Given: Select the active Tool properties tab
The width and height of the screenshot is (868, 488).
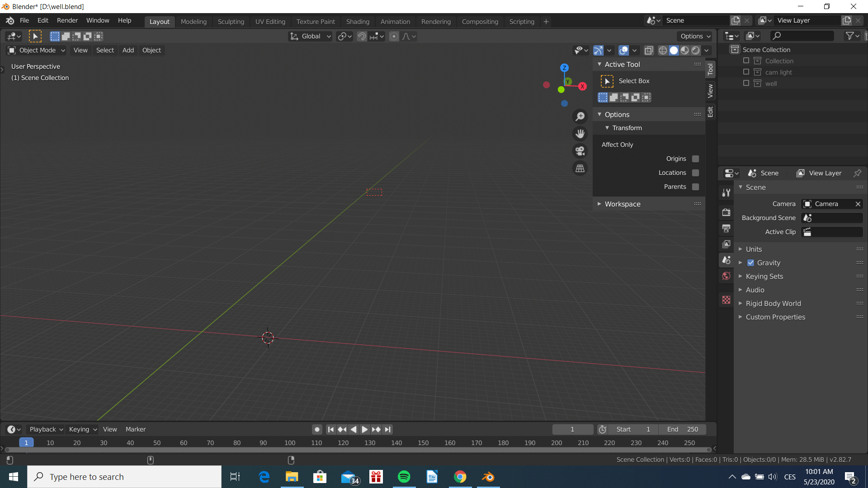Looking at the screenshot, I should (x=726, y=192).
